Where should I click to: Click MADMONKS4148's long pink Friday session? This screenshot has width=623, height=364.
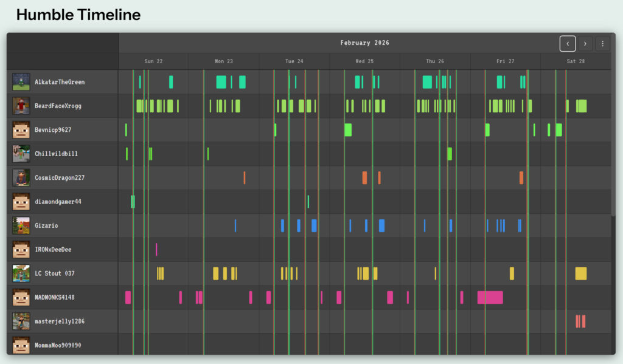490,297
